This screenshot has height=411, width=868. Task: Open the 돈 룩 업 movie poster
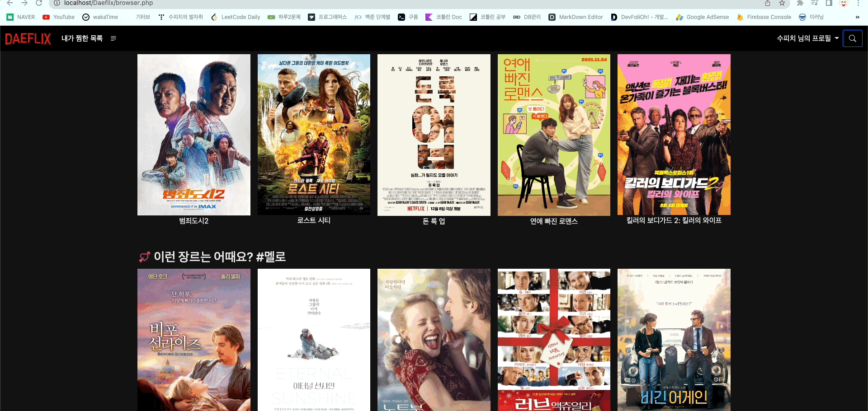[434, 135]
